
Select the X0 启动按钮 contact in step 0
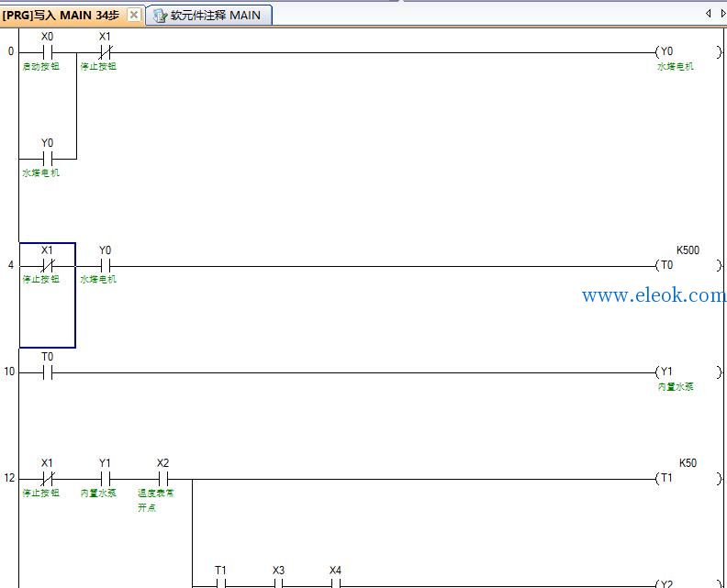48,52
